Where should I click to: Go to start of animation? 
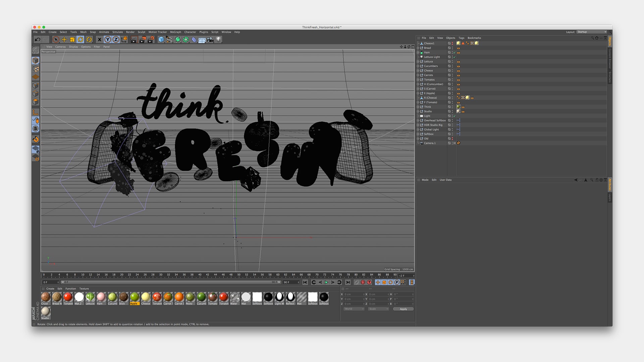[305, 282]
